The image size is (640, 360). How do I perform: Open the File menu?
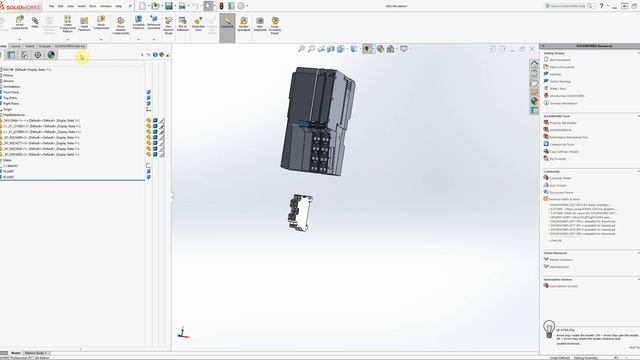[x=51, y=6]
